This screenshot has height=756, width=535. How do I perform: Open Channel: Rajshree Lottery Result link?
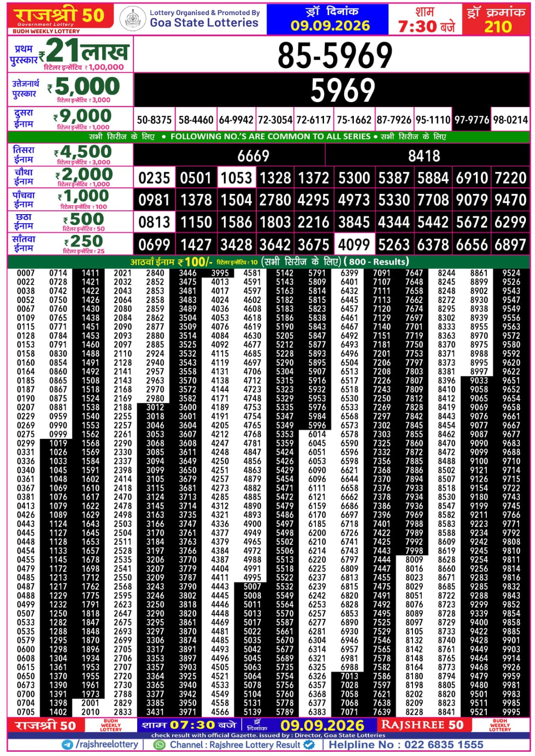[235, 745]
